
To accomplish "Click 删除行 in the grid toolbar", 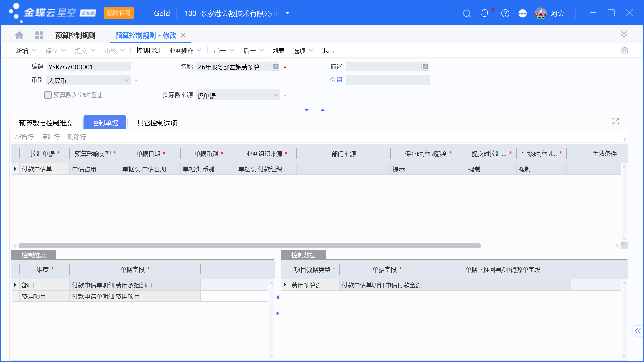I will click(77, 137).
